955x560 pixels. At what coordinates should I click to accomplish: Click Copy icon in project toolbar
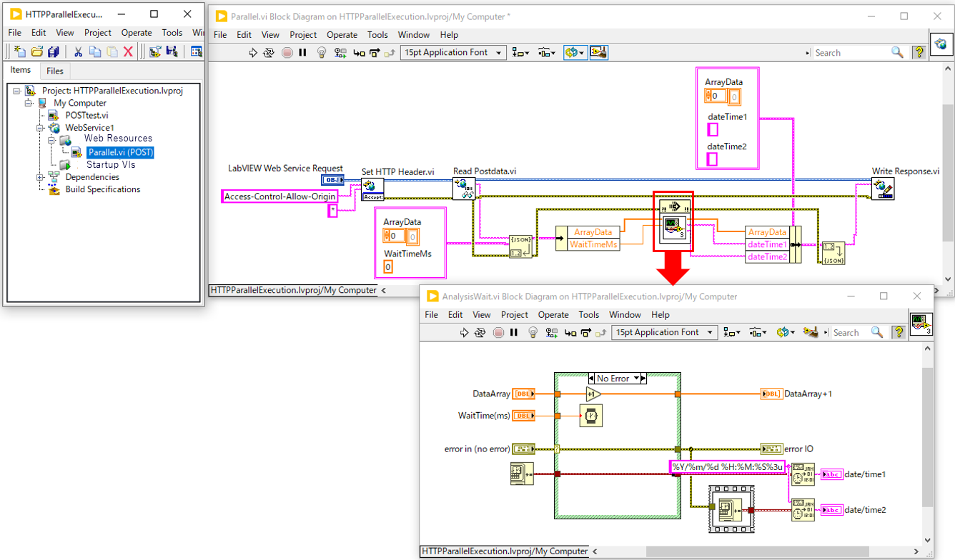coord(95,51)
